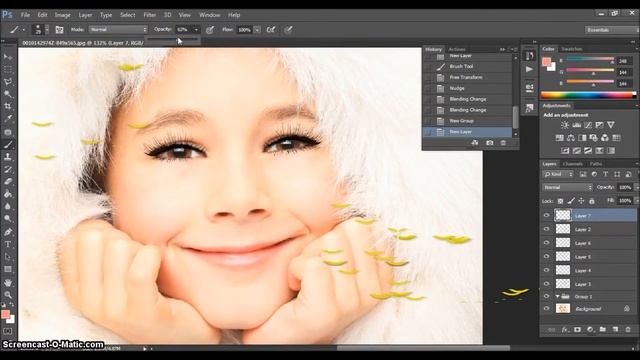Select the Rectangular Marquee tool

tap(8, 69)
